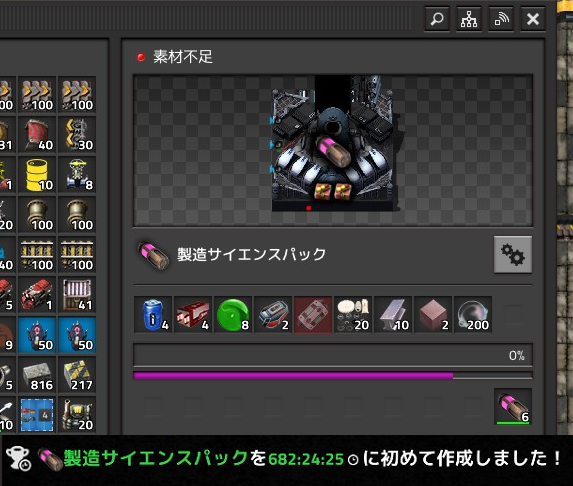Viewport: 573px width, 486px height.
Task: Pick the red locomotive with count 1
Action: (37, 295)
